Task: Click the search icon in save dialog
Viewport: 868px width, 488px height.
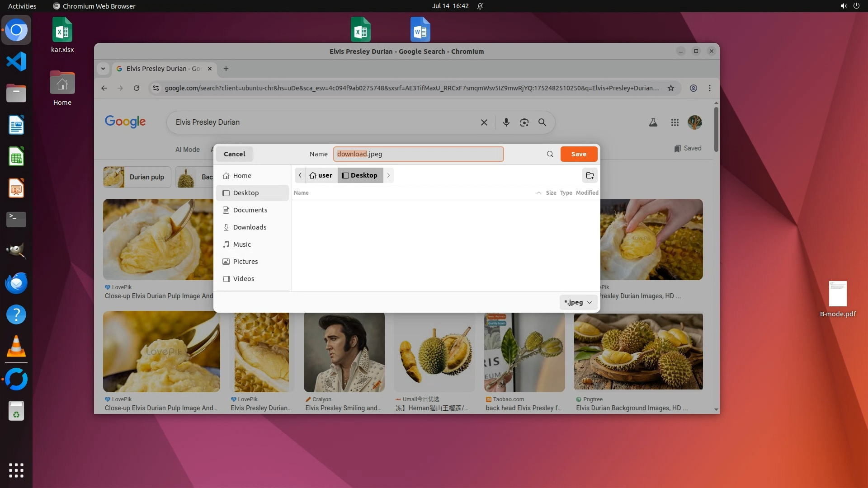Action: pyautogui.click(x=550, y=154)
